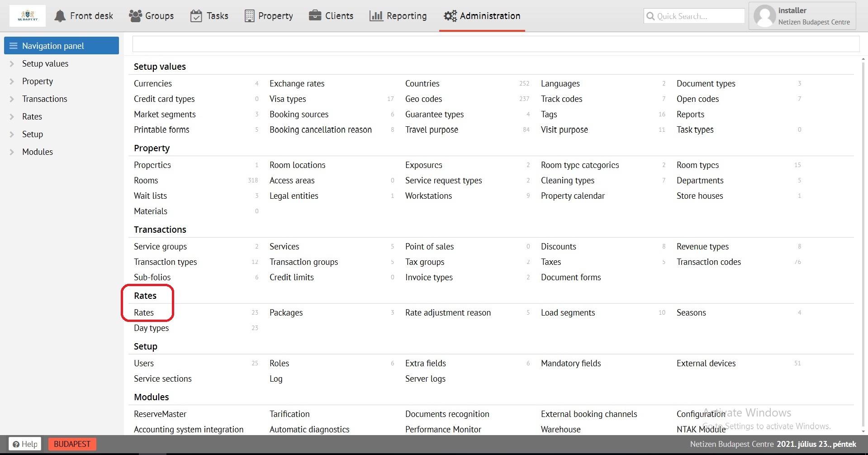Open the Help button
The width and height of the screenshot is (868, 455).
click(25, 444)
